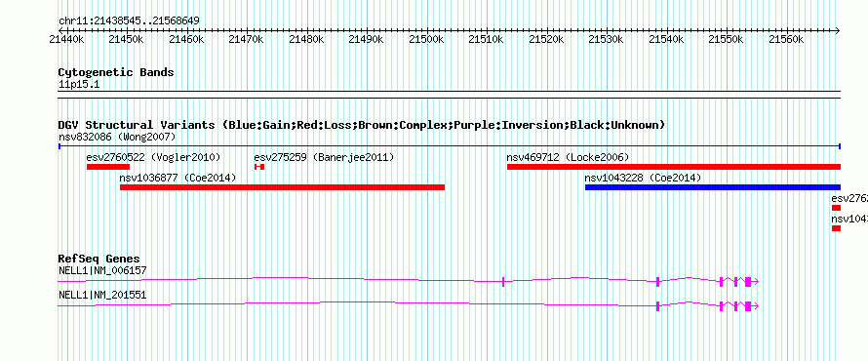Click the 21560k ruler tick label
This screenshot has width=868, height=361.
coord(786,39)
